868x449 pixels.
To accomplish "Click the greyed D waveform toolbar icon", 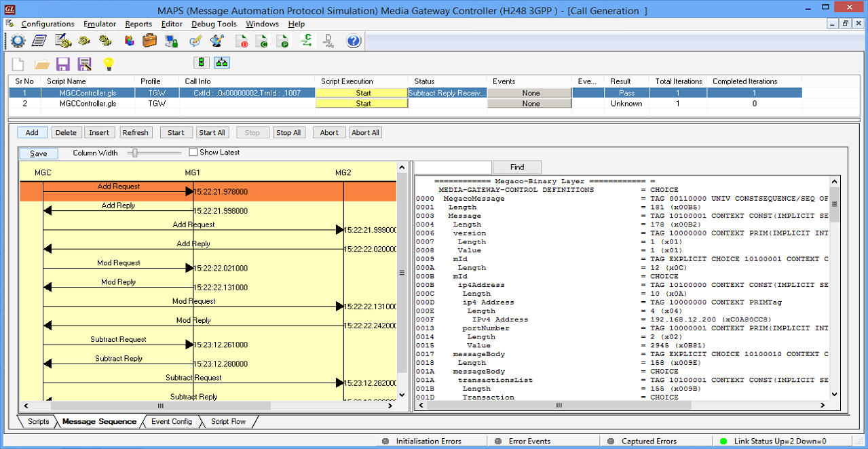I will tap(328, 41).
